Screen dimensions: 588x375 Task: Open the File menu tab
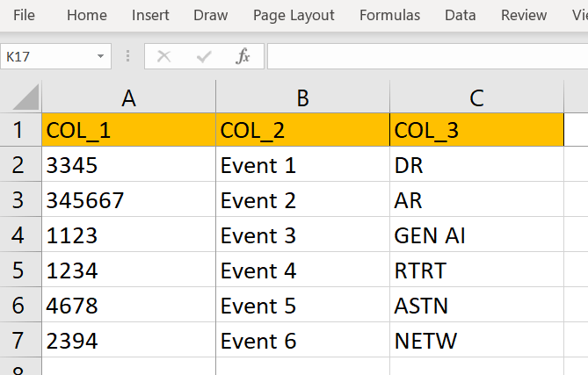pyautogui.click(x=25, y=15)
